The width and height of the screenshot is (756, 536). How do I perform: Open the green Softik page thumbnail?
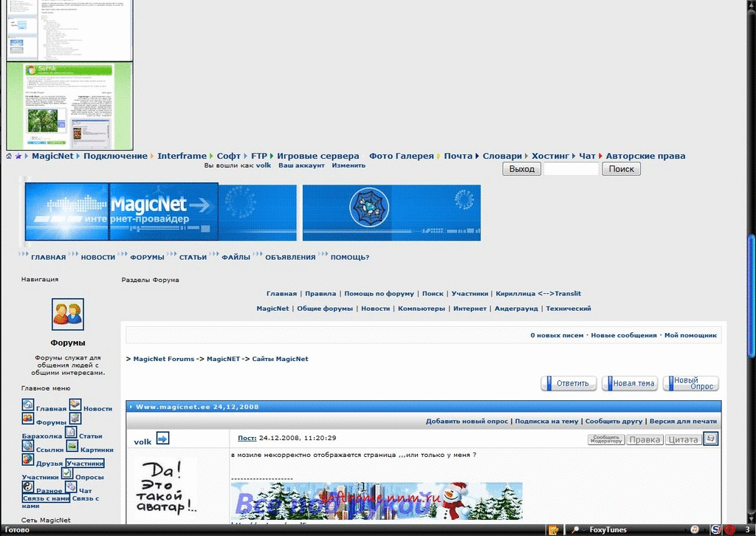(x=69, y=106)
